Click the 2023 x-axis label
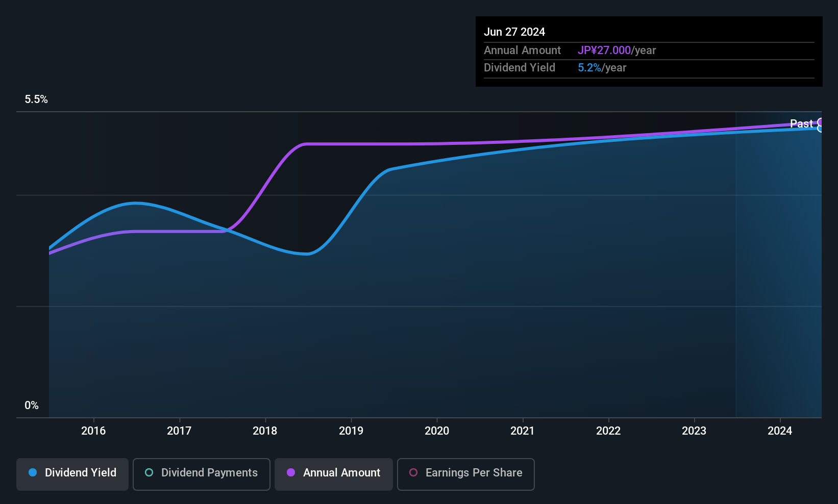838x504 pixels. [x=694, y=431]
